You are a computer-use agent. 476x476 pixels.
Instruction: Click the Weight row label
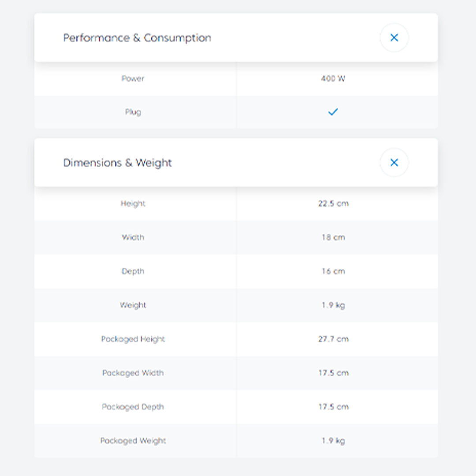[x=133, y=305]
